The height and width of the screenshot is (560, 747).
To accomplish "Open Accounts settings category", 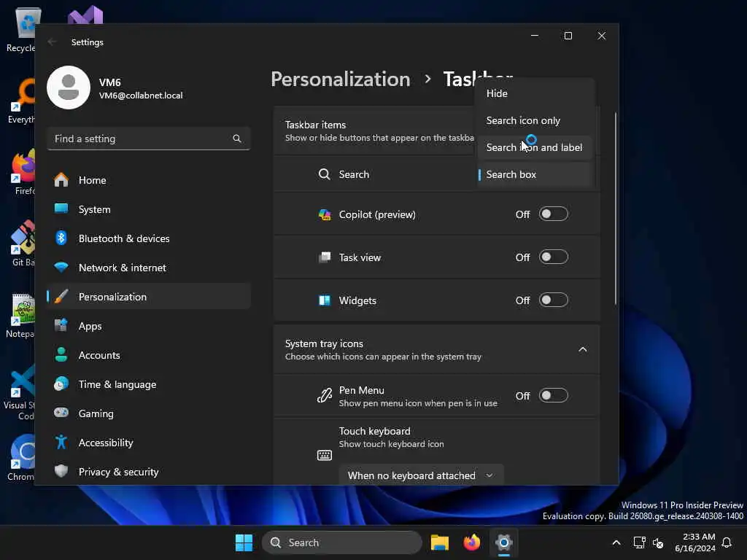I will click(x=149, y=355).
